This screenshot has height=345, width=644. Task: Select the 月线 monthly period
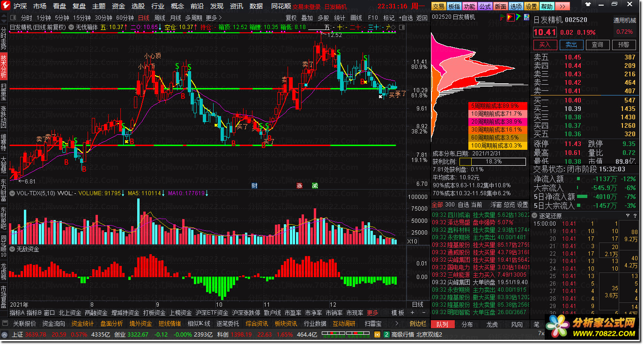click(175, 18)
